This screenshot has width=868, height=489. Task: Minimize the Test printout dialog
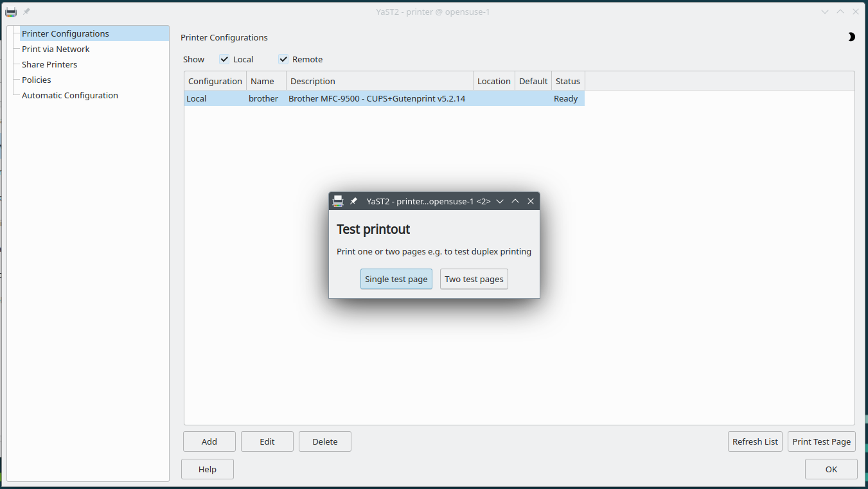pos(500,201)
